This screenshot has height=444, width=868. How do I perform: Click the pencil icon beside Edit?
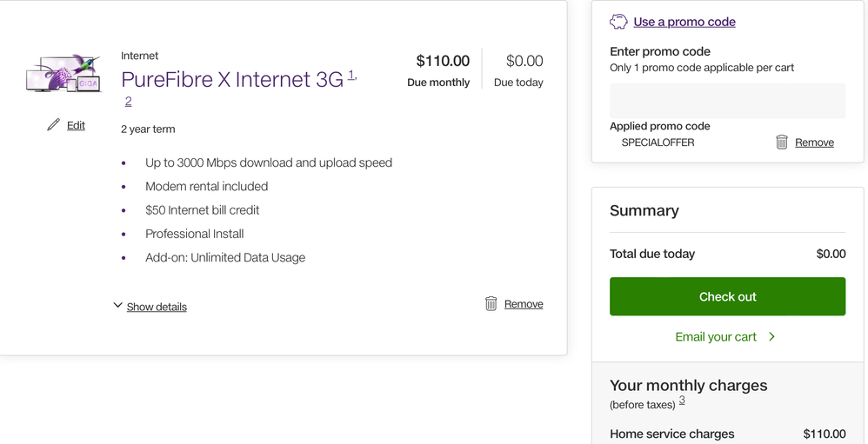[53, 125]
